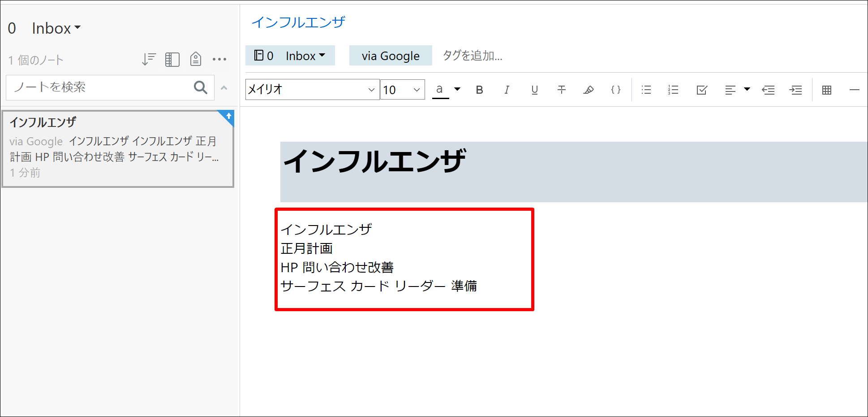868x417 pixels.
Task: Open the Inbox notebook dropdown in sidebar header
Action: [56, 28]
